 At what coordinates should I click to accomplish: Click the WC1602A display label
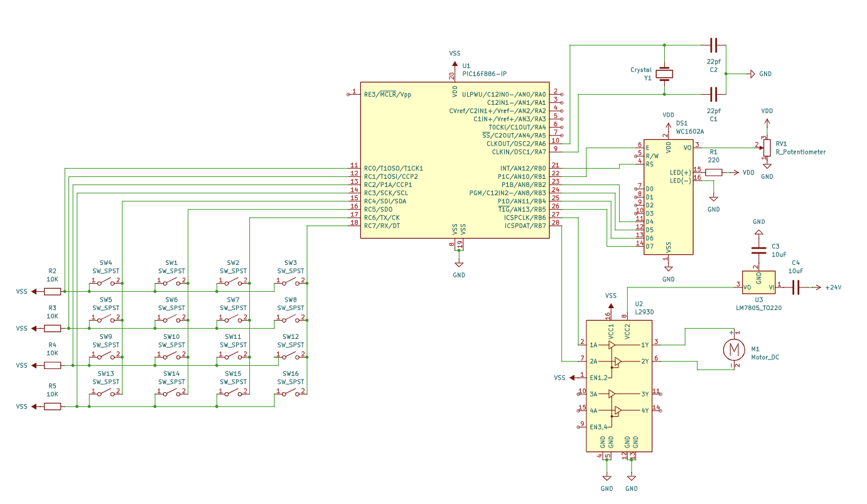pyautogui.click(x=691, y=132)
